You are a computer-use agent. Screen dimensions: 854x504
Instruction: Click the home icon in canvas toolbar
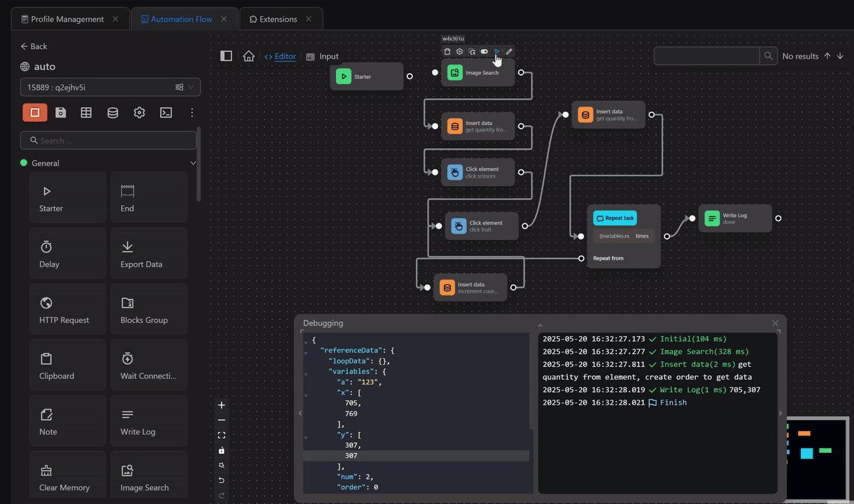[248, 56]
